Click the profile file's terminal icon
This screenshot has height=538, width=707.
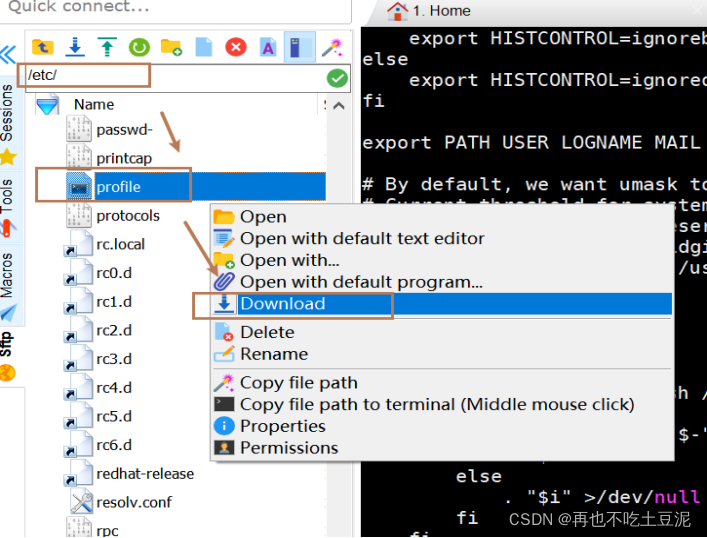(79, 187)
